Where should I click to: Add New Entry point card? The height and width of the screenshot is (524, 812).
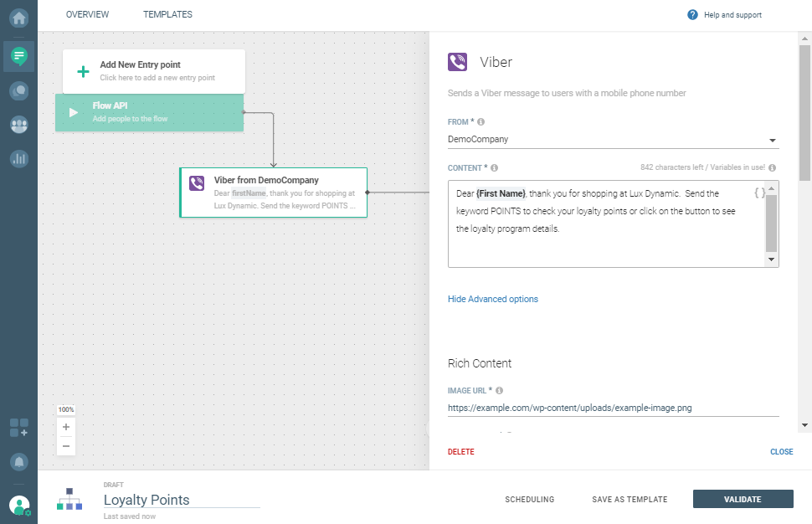[x=154, y=71]
